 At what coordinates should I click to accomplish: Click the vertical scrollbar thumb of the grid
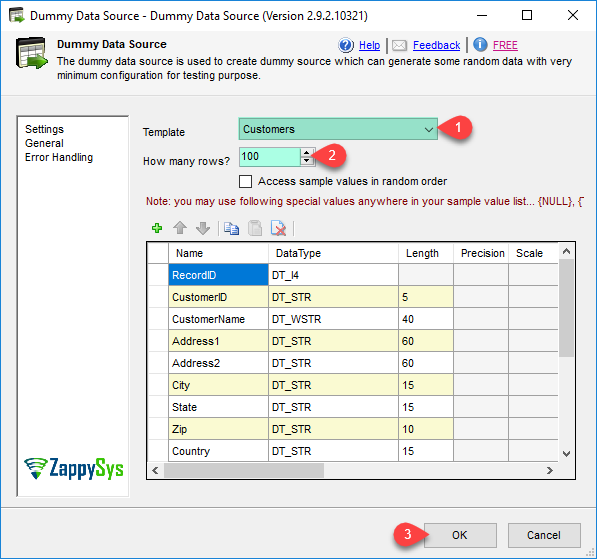click(566, 308)
